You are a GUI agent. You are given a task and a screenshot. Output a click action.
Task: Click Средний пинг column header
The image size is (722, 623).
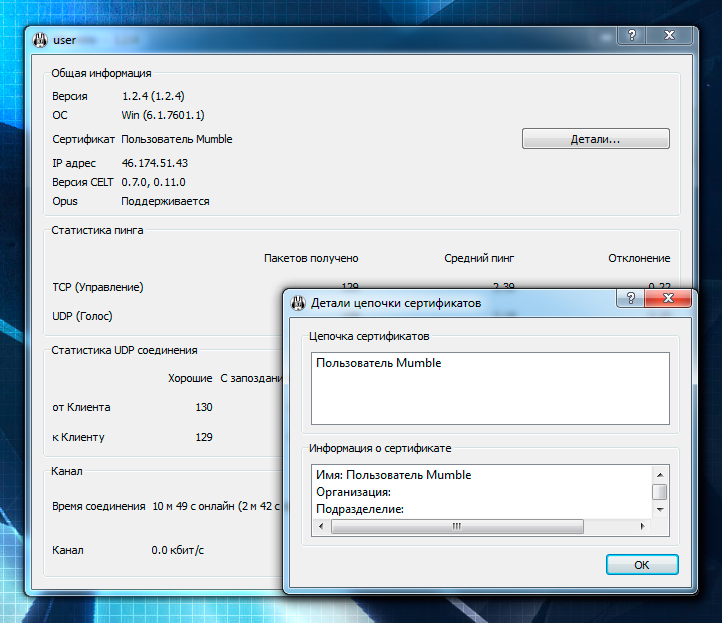coord(479,258)
